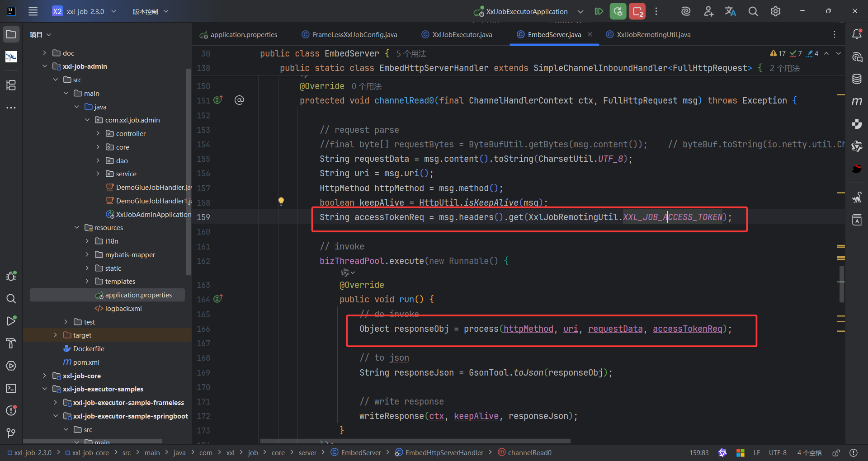The width and height of the screenshot is (868, 461).
Task: Change line separator LF
Action: pos(757,453)
